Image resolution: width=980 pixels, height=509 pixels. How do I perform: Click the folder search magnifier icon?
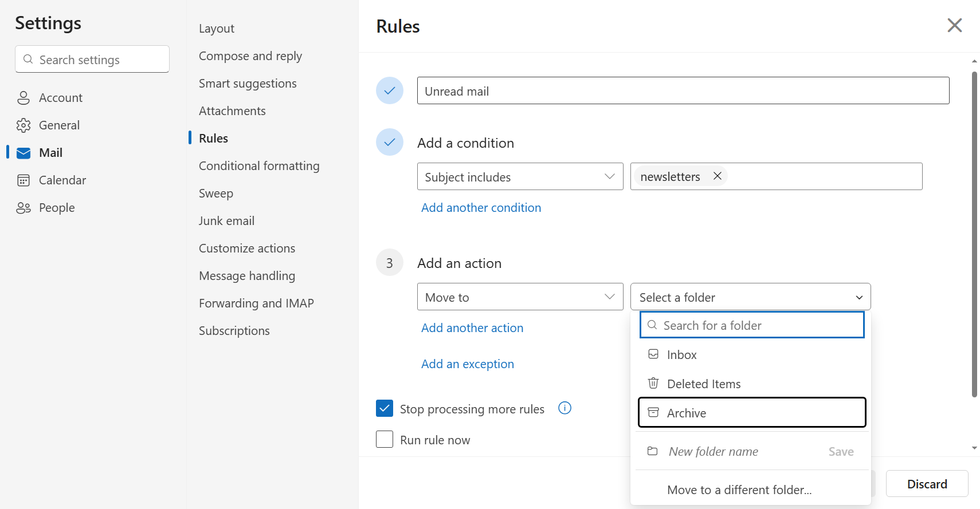click(652, 325)
